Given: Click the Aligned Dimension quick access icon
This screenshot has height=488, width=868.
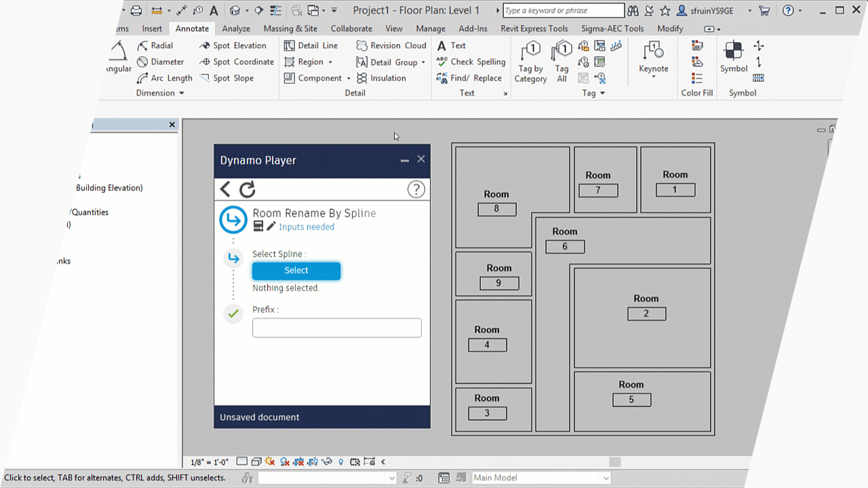Looking at the screenshot, I should pyautogui.click(x=182, y=10).
